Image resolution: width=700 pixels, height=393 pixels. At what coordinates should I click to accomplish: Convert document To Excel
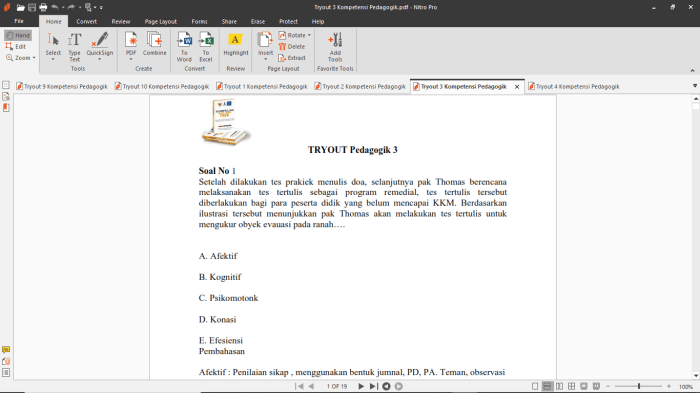(x=206, y=46)
